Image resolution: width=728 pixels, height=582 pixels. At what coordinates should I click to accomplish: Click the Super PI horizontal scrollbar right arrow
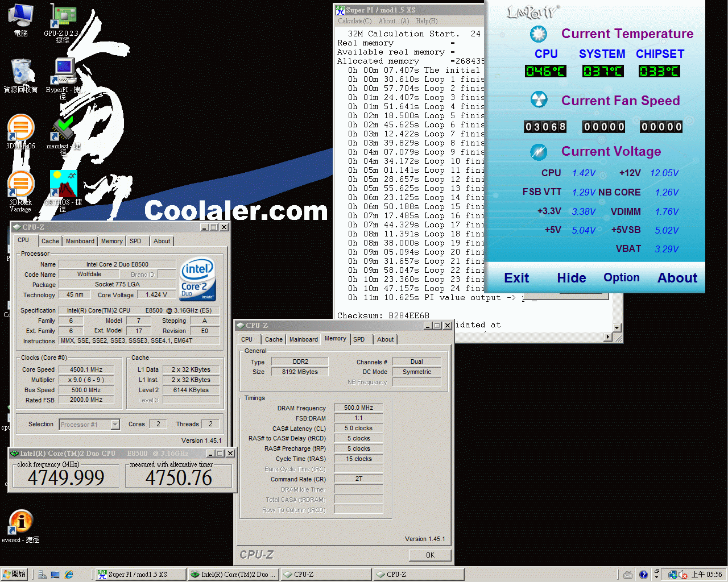tap(608, 337)
